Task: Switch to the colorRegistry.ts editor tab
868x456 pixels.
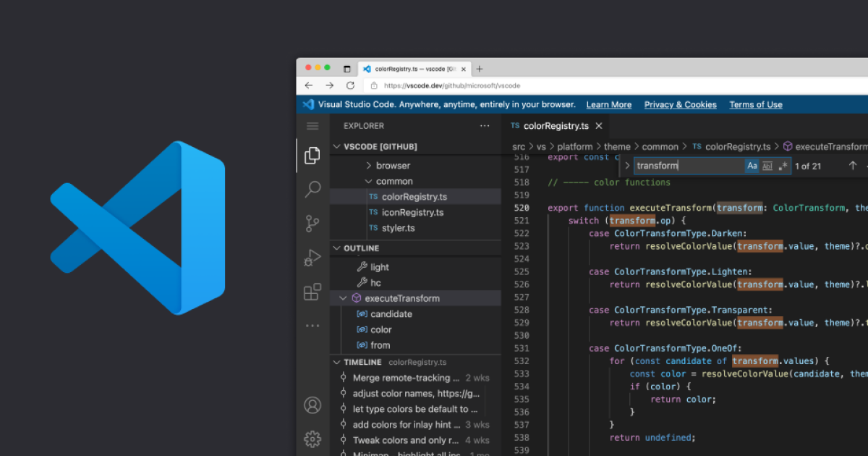Action: 557,125
